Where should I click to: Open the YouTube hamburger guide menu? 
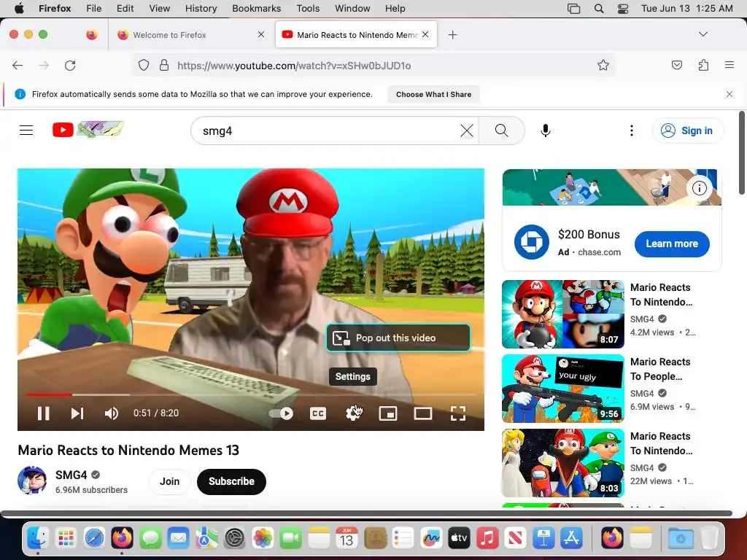pyautogui.click(x=26, y=130)
